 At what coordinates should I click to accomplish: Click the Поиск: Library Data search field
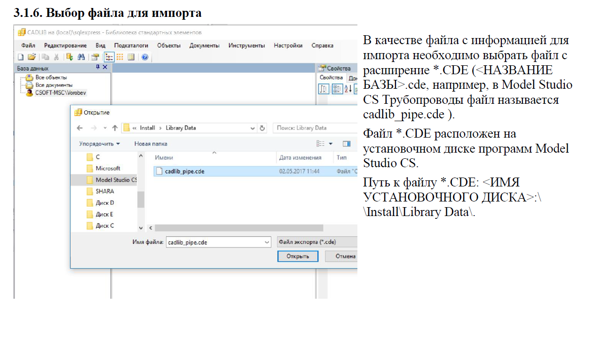pyautogui.click(x=316, y=128)
